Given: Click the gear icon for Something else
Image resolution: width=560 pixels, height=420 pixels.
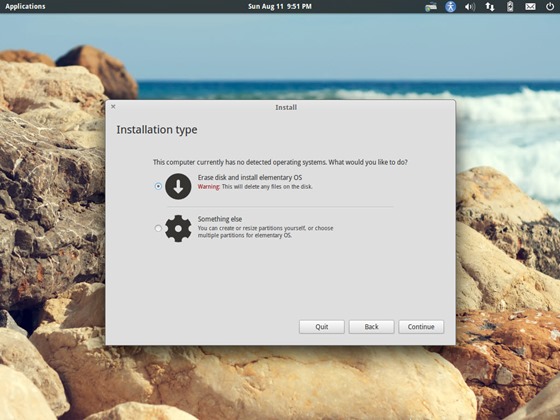Looking at the screenshot, I should (178, 229).
